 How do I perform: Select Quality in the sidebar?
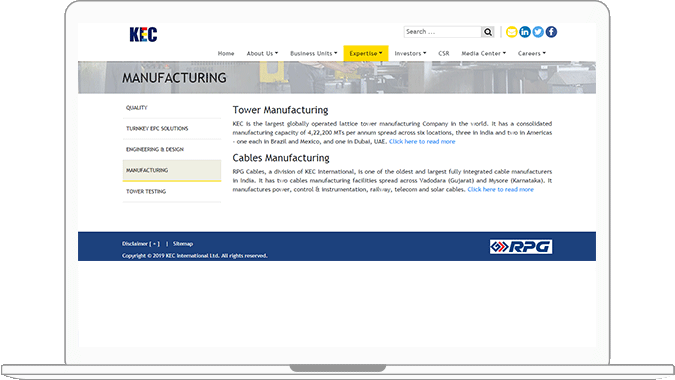pos(172,108)
